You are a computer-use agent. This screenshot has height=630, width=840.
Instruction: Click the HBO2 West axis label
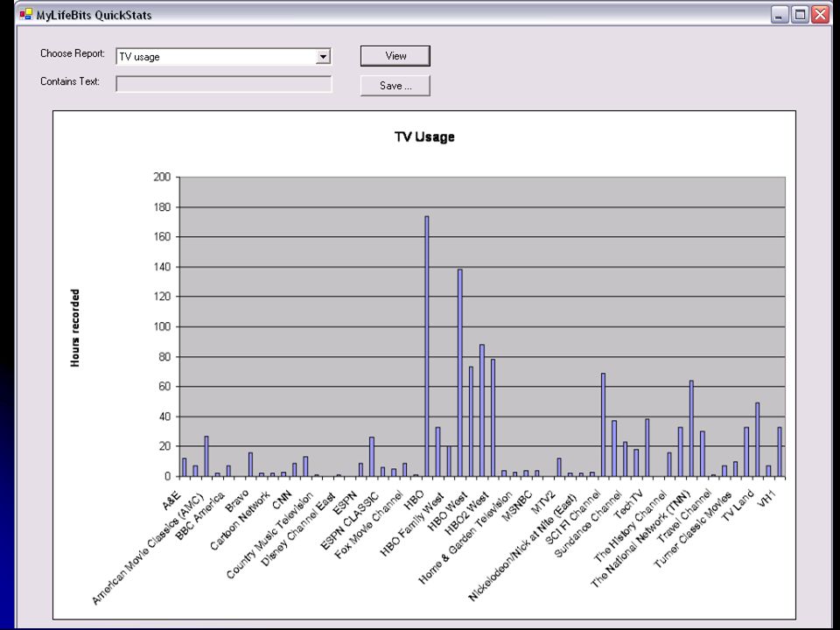point(466,513)
